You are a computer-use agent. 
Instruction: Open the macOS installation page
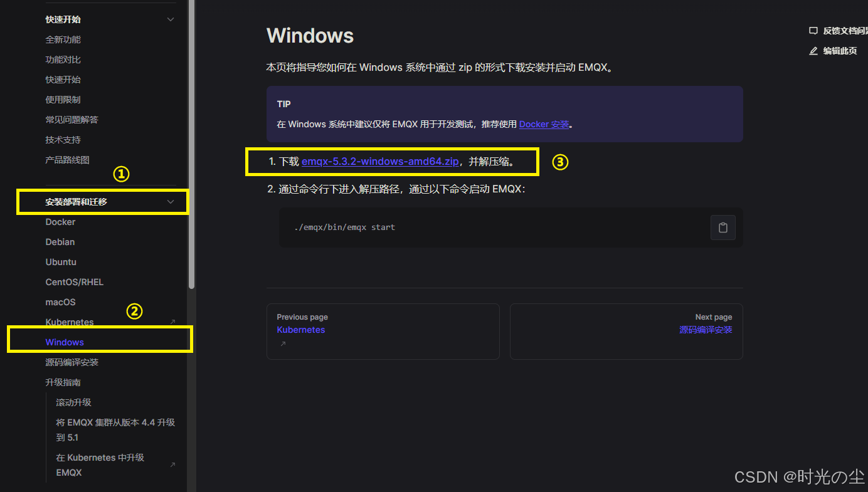(x=60, y=302)
